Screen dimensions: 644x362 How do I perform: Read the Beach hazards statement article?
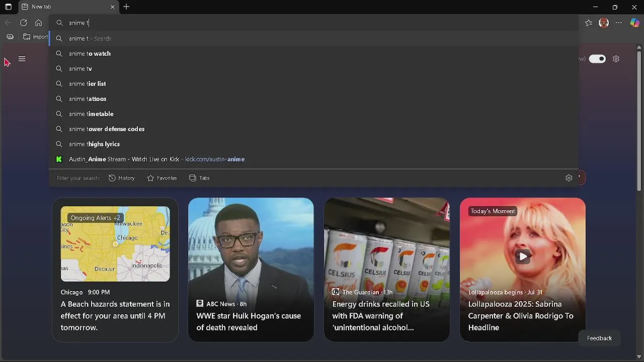click(115, 316)
